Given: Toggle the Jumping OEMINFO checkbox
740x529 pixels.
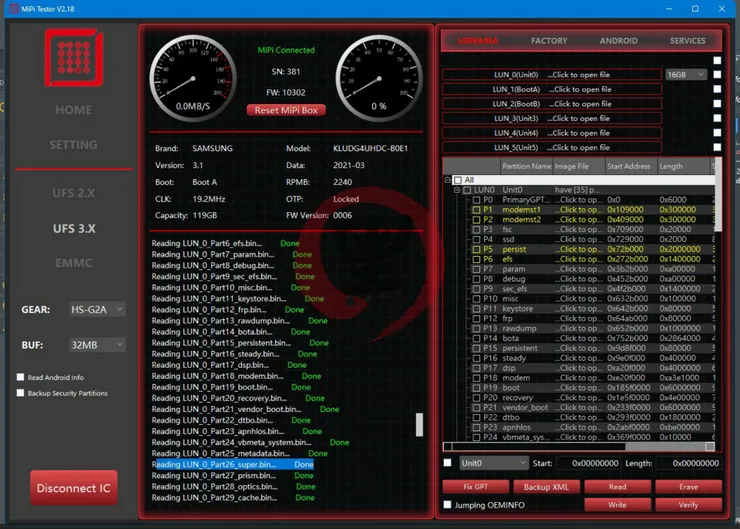Looking at the screenshot, I should pos(447,504).
